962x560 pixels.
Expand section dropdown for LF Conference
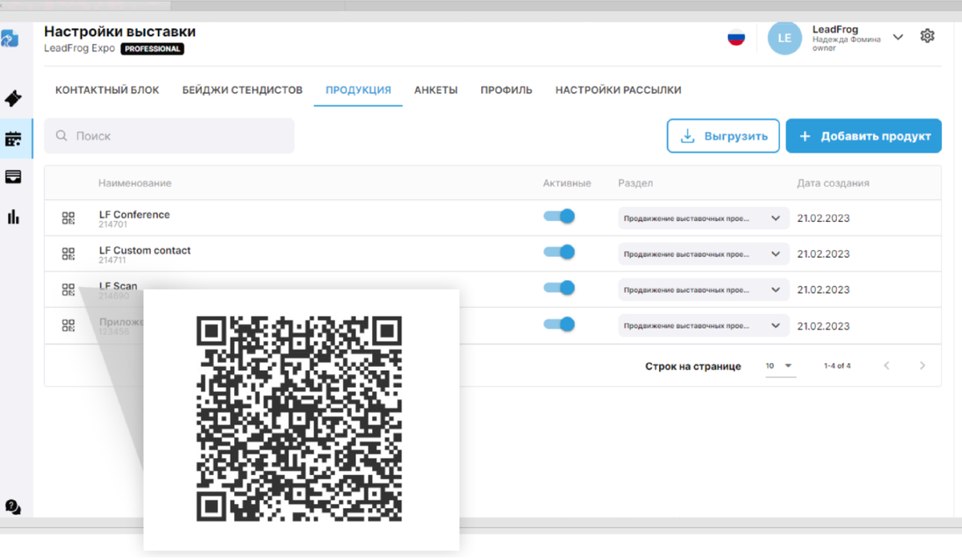(704, 218)
